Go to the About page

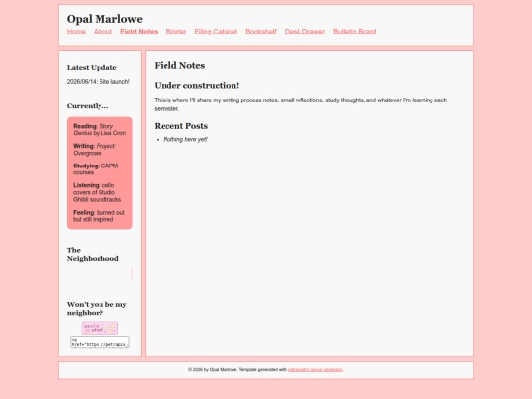pyautogui.click(x=102, y=32)
